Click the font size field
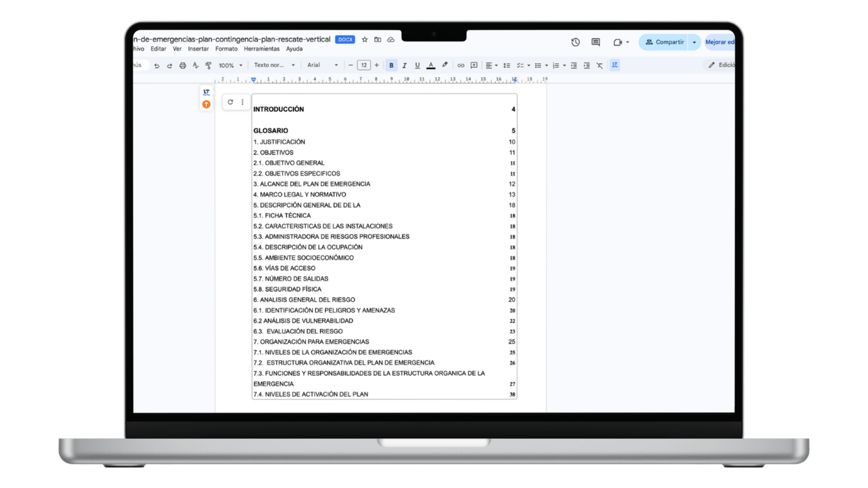The image size is (868, 488). click(363, 66)
